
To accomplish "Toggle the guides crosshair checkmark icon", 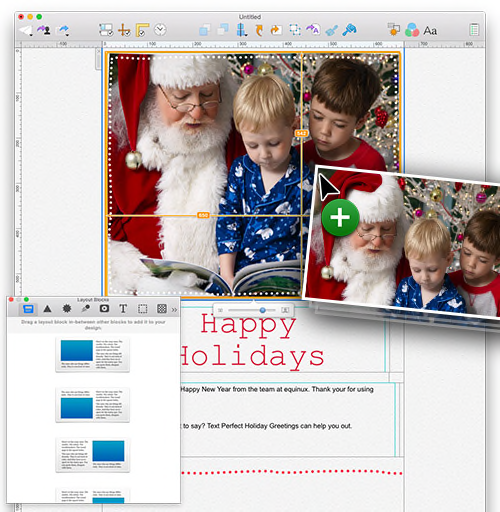I will pos(124,30).
